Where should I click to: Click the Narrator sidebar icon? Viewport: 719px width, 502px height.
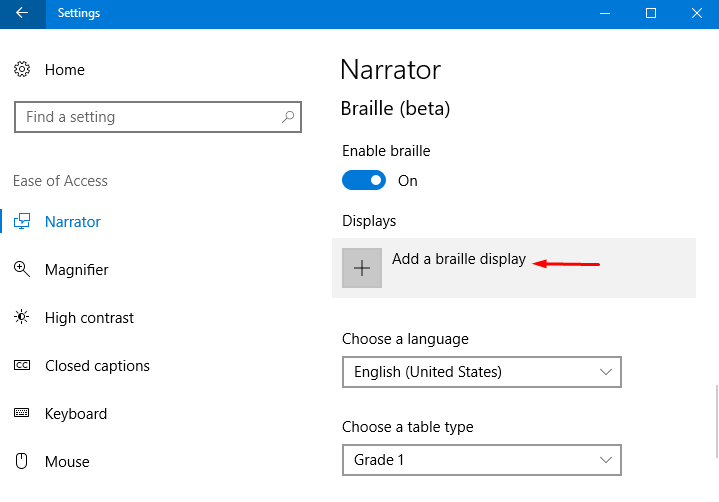[x=22, y=221]
